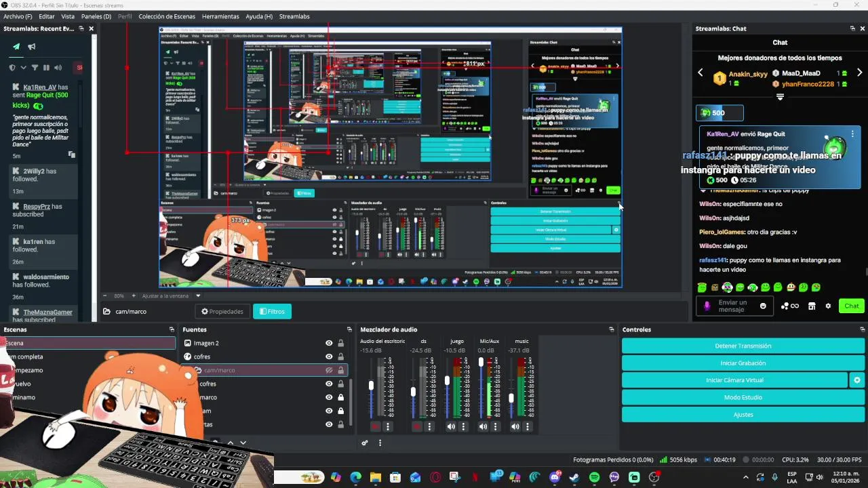Image resolution: width=868 pixels, height=488 pixels.
Task: Click the shield moderation icon in Recent Events
Action: 12,68
